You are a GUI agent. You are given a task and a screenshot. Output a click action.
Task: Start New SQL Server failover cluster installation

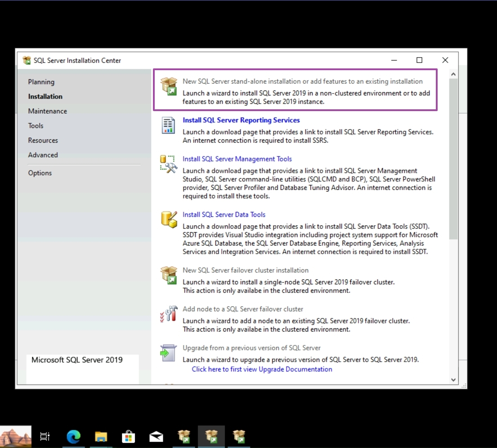245,270
